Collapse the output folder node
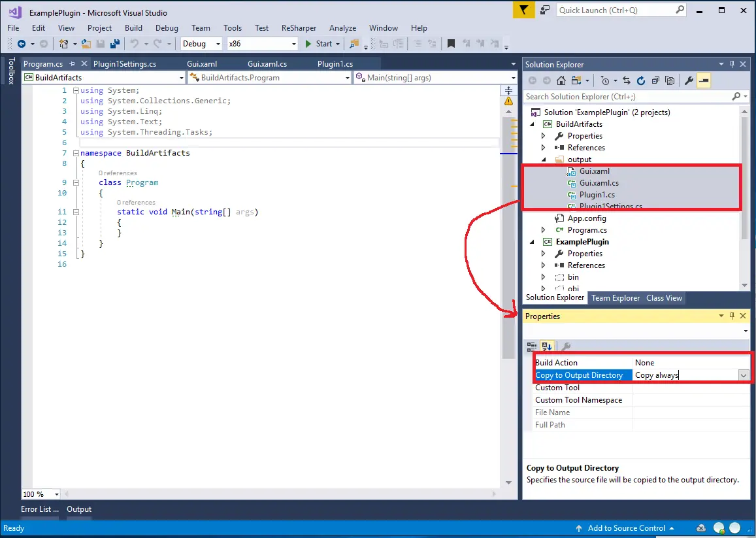This screenshot has height=538, width=756. point(544,160)
